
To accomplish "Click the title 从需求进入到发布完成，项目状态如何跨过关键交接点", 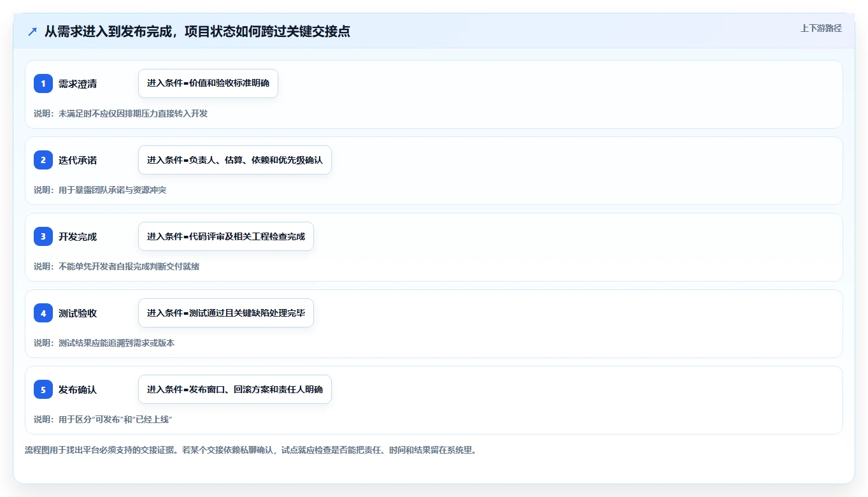I will pyautogui.click(x=197, y=31).
